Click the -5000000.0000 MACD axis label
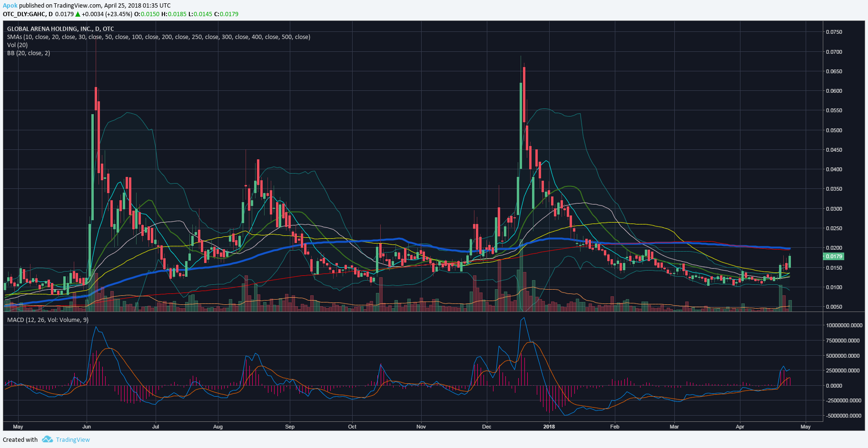 [844, 416]
